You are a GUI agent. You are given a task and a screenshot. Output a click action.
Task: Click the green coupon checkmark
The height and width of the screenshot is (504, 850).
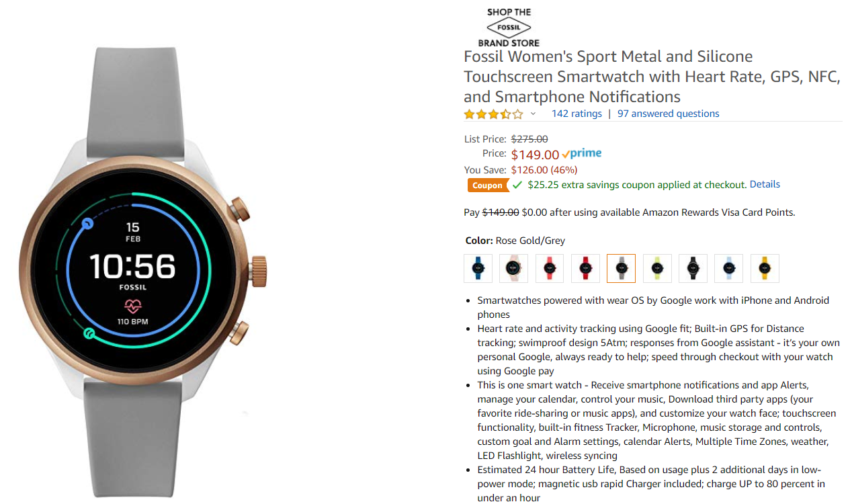517,185
